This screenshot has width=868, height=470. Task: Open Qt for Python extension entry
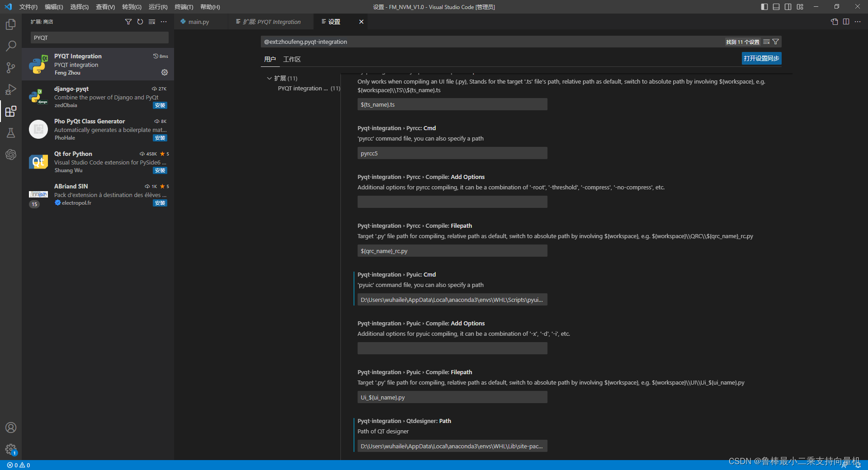tap(98, 162)
